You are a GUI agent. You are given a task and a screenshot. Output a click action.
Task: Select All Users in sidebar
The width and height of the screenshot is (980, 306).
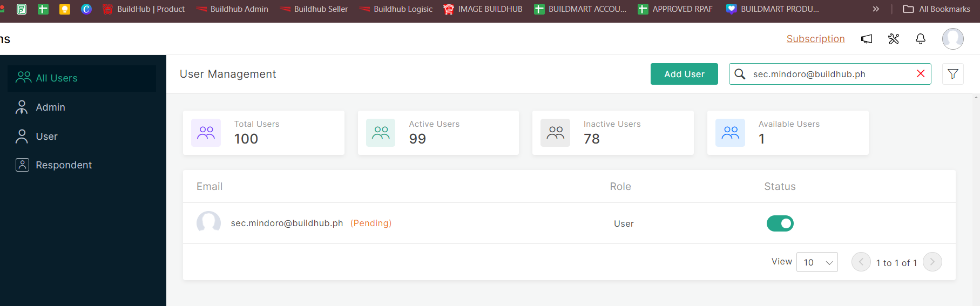coord(56,78)
